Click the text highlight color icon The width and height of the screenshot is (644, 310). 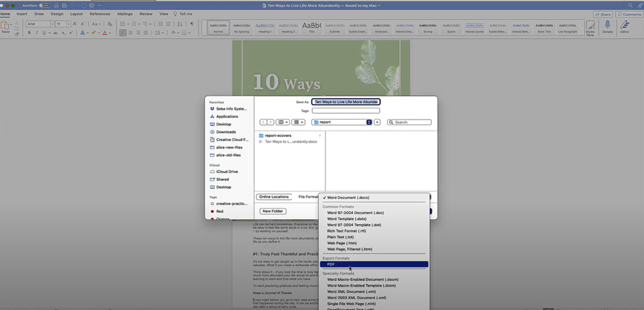[93, 33]
